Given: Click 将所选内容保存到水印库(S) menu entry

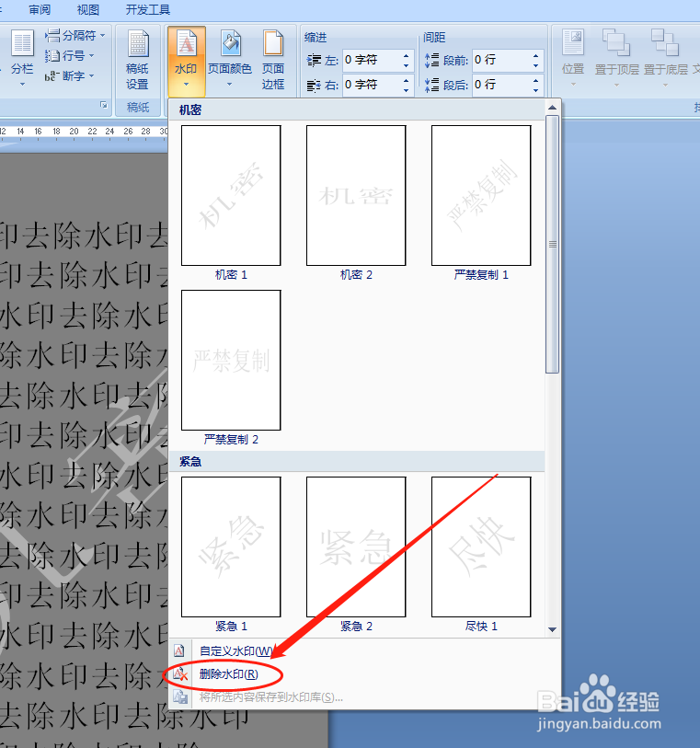Looking at the screenshot, I should (365, 697).
